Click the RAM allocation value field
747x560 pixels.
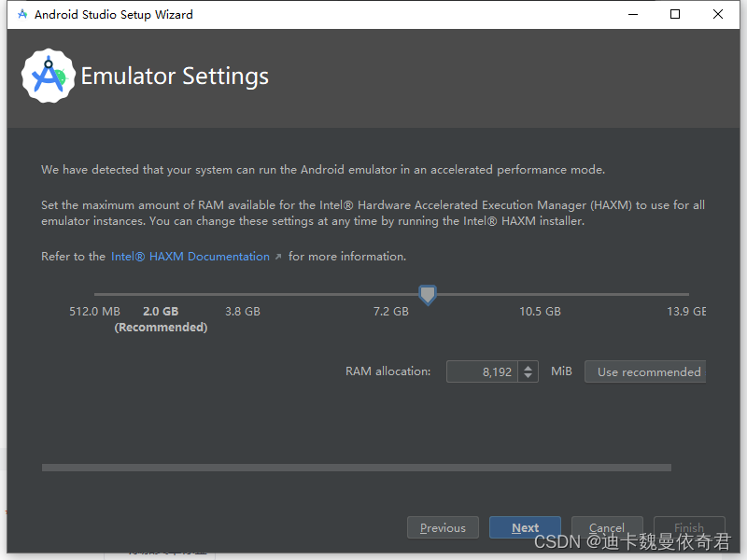(482, 371)
